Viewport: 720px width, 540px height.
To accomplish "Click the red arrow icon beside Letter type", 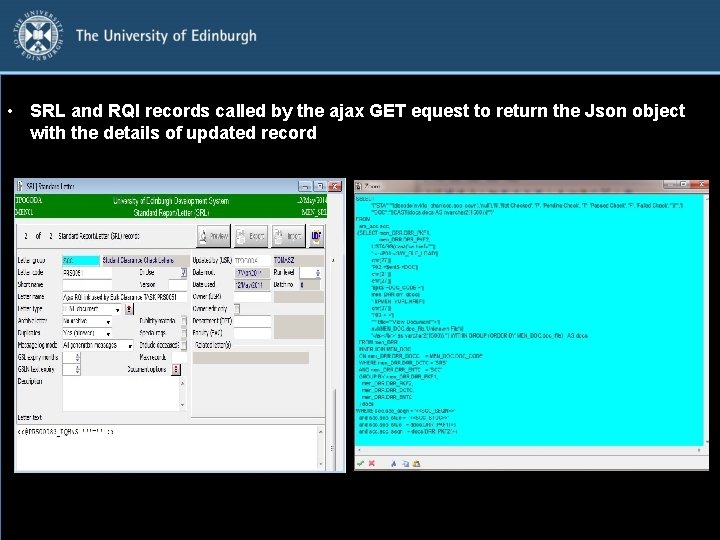I will coord(129,309).
